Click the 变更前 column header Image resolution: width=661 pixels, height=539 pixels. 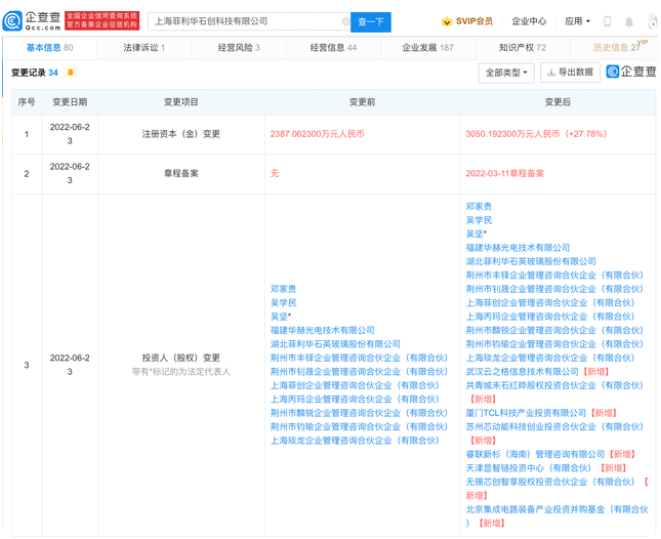tap(362, 102)
